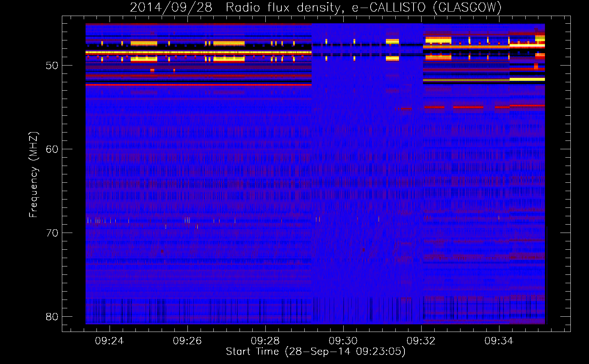Click the '50' frequency tick label
This screenshot has width=589, height=364.
[52, 66]
